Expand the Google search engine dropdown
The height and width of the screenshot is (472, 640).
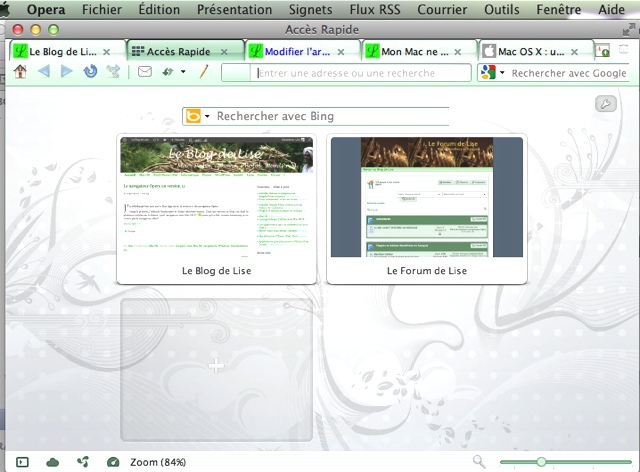[x=502, y=73]
